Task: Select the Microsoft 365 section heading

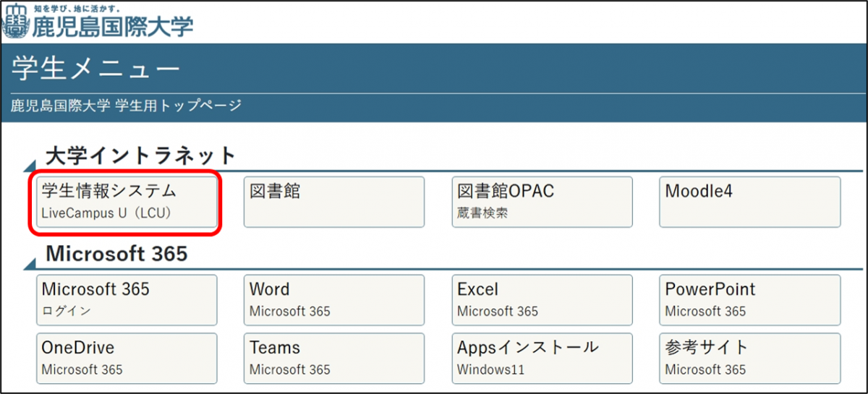Action: coord(116,254)
